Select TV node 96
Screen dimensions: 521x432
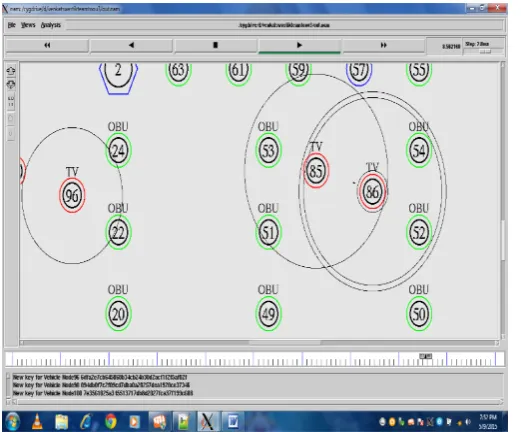[x=72, y=196]
